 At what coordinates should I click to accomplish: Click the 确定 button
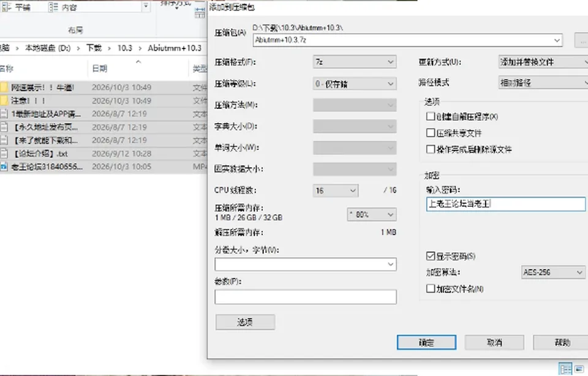click(x=427, y=342)
